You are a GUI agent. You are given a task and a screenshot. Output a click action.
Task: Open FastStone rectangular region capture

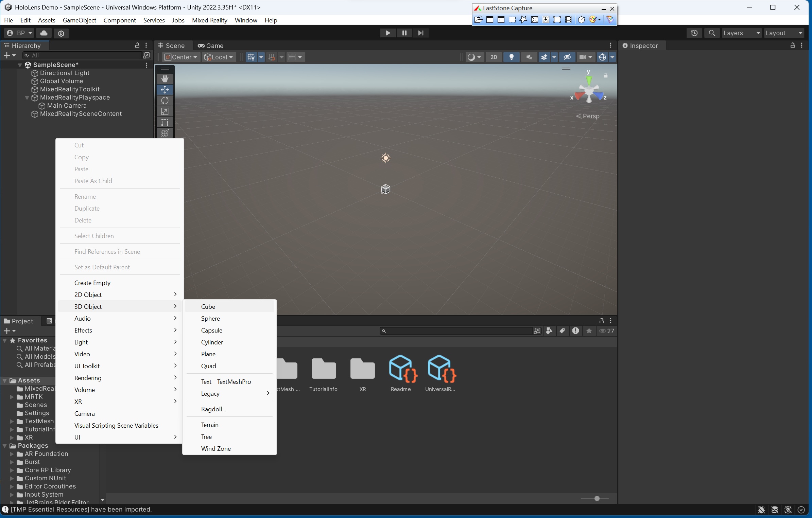pos(513,19)
